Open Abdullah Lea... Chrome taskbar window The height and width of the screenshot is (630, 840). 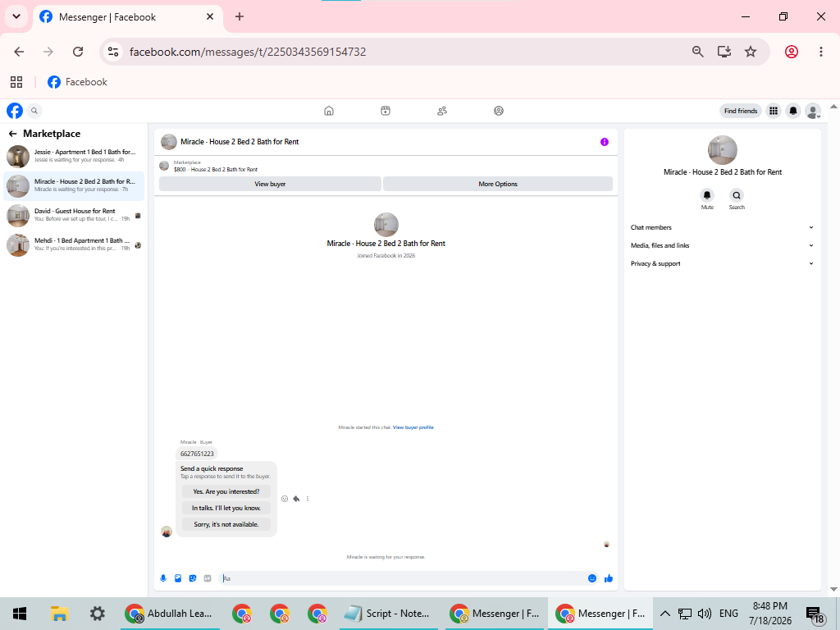169,614
